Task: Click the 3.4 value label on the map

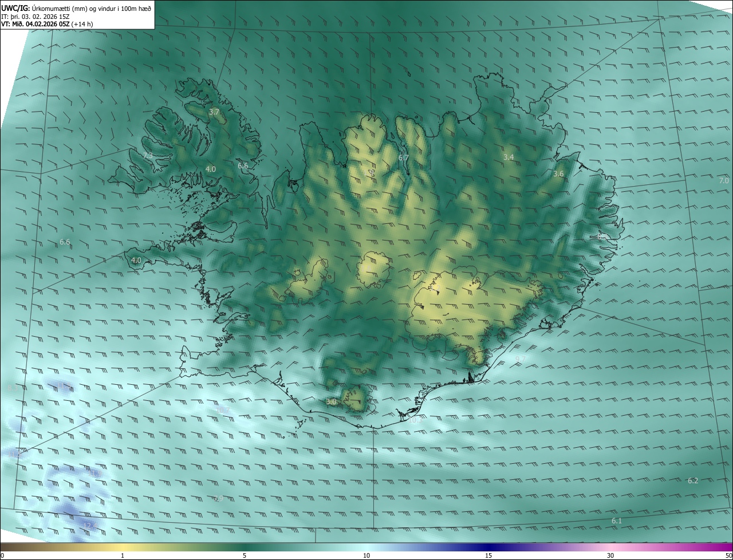Action: 509,157
